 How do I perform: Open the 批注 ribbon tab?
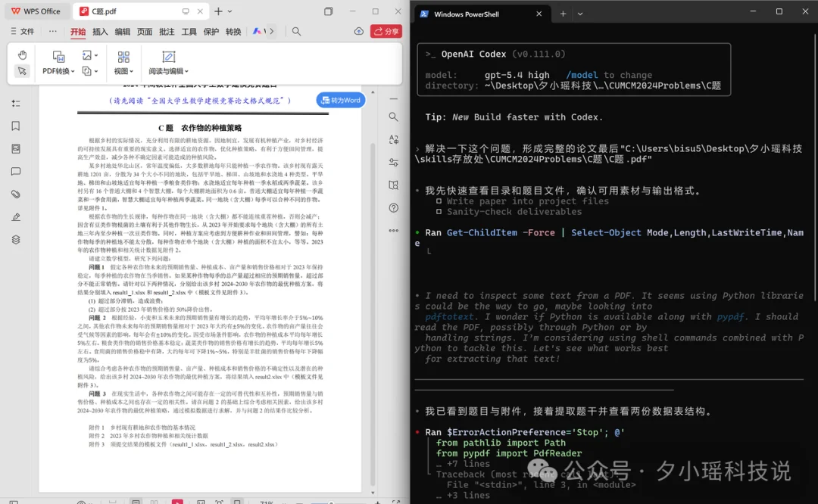(x=167, y=32)
